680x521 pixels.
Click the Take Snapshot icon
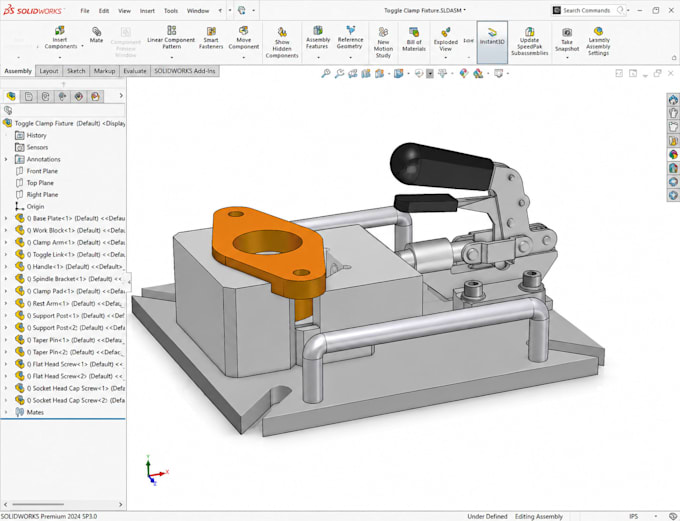click(x=567, y=32)
